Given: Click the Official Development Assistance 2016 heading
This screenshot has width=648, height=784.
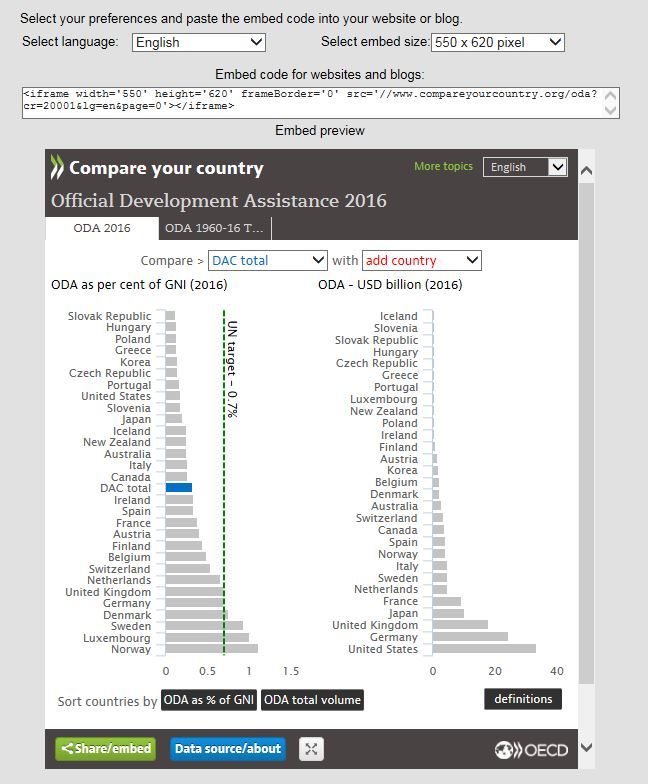Looking at the screenshot, I should click(x=218, y=200).
